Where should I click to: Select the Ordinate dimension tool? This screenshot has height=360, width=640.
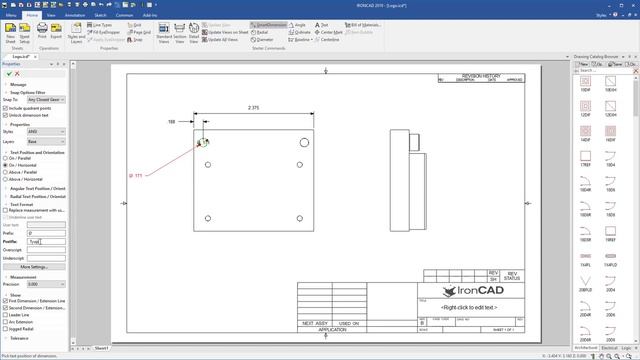pyautogui.click(x=299, y=32)
